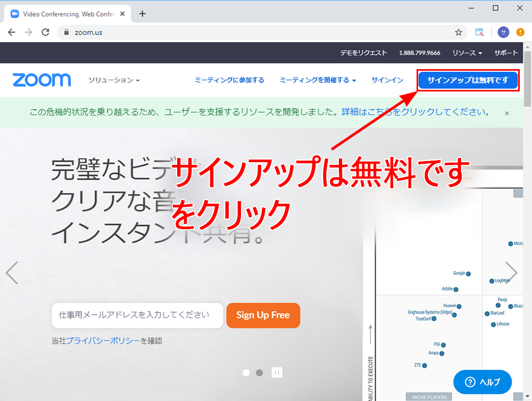The height and width of the screenshot is (401, 532).
Task: Bookmark this page with the star icon
Action: (x=459, y=32)
